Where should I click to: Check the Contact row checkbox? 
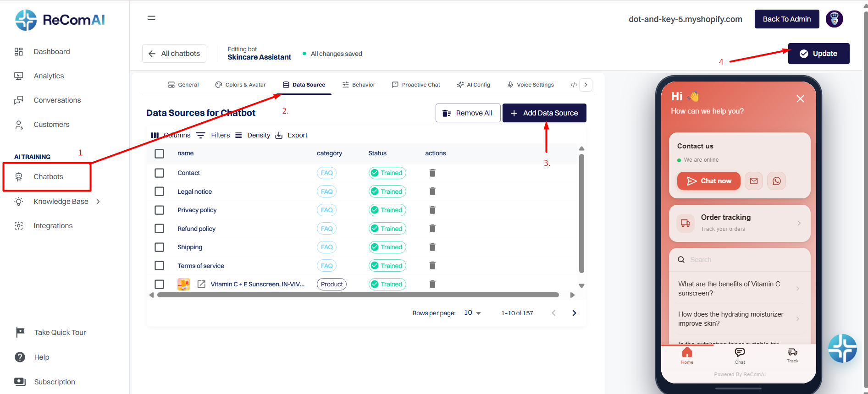pos(159,173)
